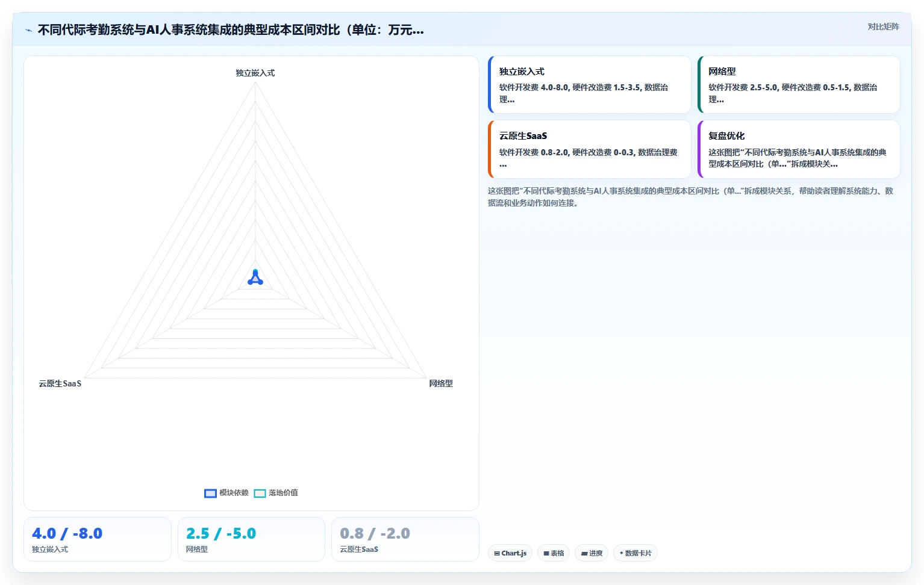Open the 云原生SaaS cost card
Screen dimensions: 924x585
[589, 149]
